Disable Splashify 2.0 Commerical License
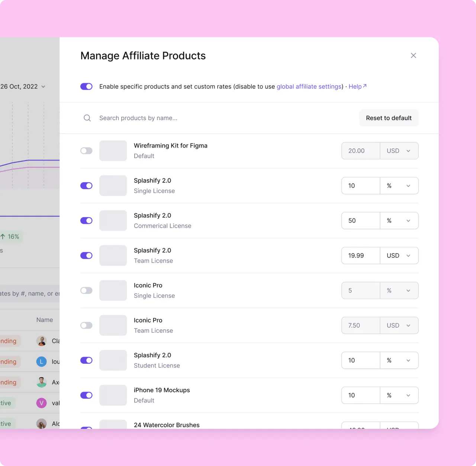This screenshot has height=466, width=476. pos(86,220)
